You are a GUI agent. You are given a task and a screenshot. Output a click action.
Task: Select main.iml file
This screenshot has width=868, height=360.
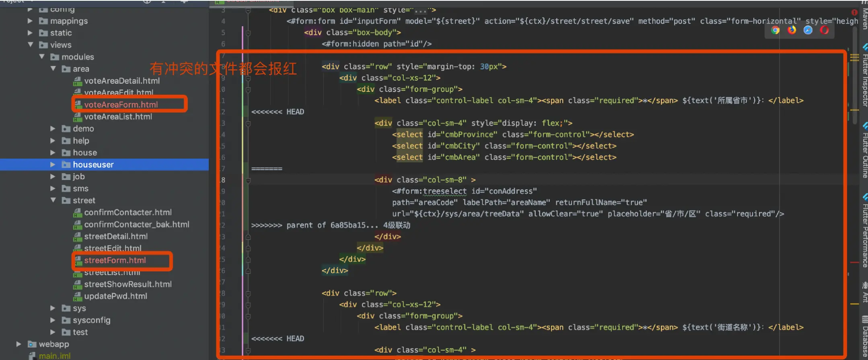tap(55, 356)
